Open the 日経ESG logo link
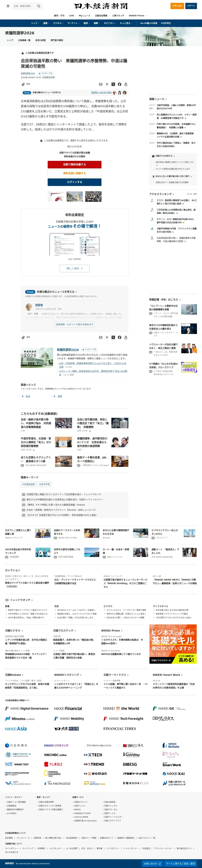The image size is (202, 868). pos(130,764)
